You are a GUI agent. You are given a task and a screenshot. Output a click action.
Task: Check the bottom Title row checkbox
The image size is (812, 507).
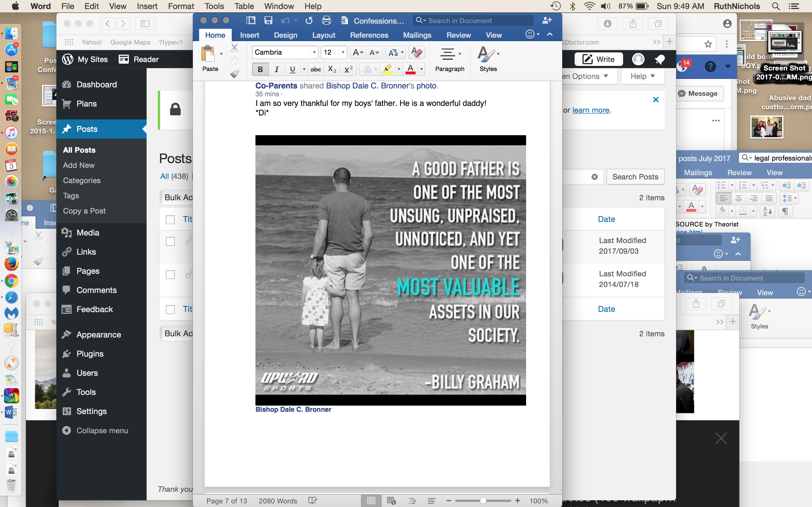171,309
